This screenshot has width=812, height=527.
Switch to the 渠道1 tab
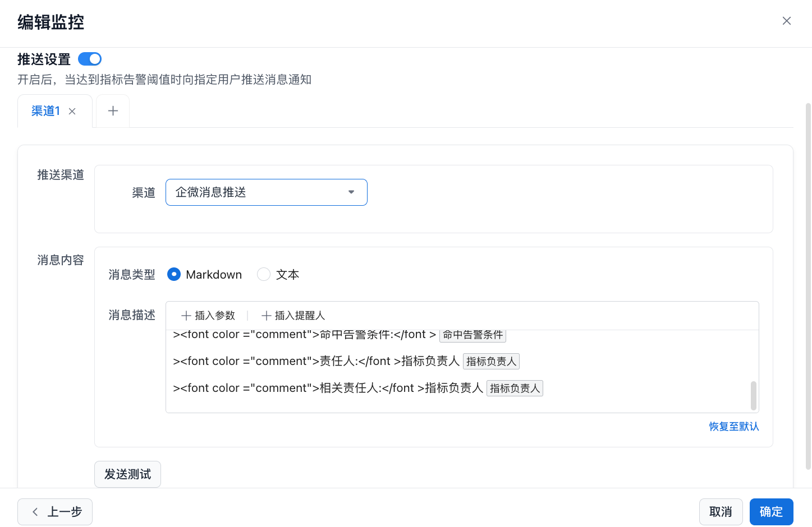tap(45, 111)
